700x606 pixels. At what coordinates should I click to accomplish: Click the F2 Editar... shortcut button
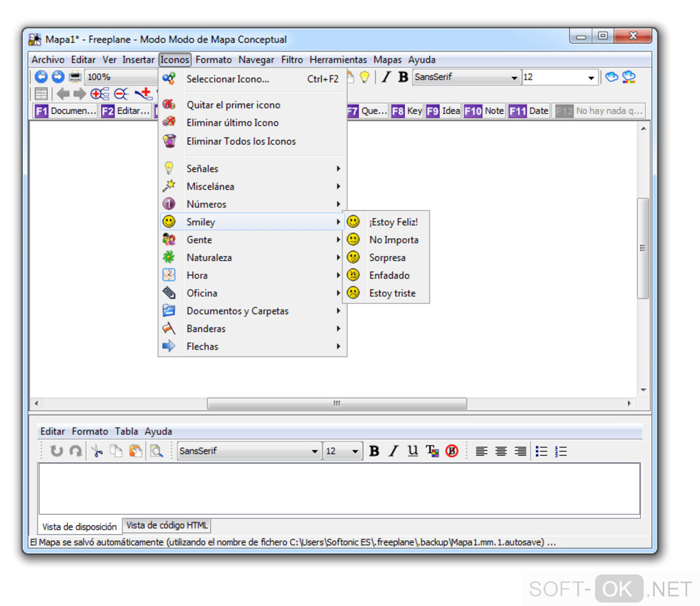pyautogui.click(x=126, y=110)
